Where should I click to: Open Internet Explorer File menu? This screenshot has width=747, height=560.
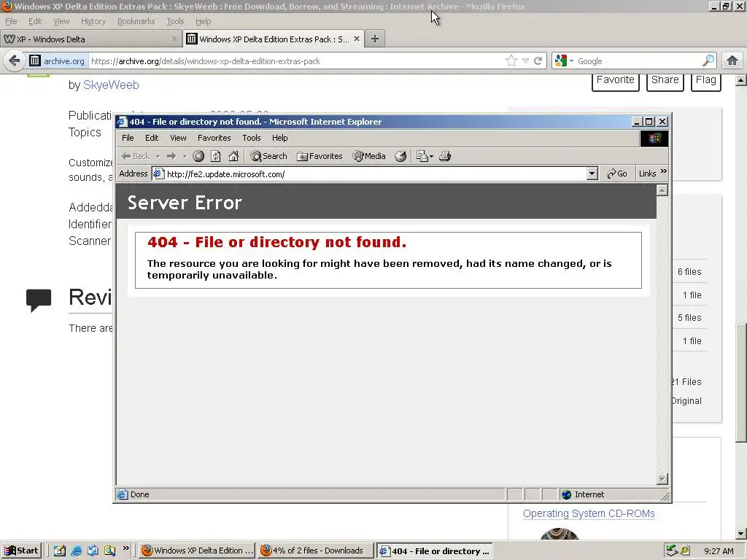coord(128,138)
